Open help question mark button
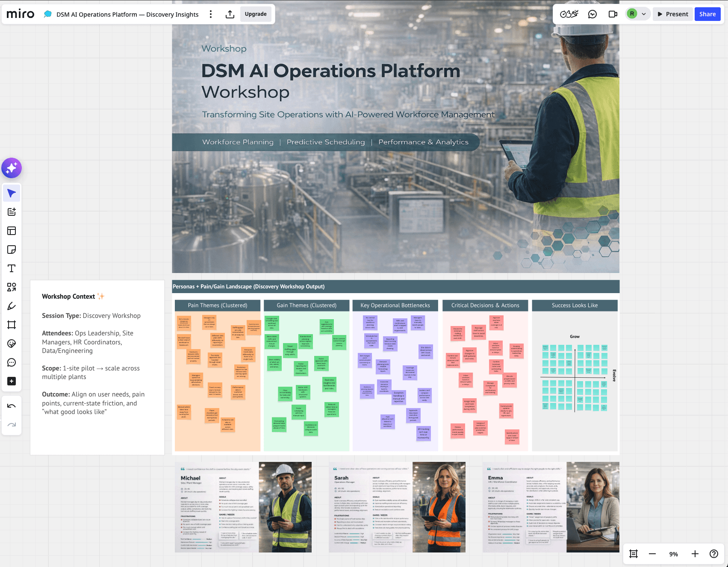 [x=714, y=554]
